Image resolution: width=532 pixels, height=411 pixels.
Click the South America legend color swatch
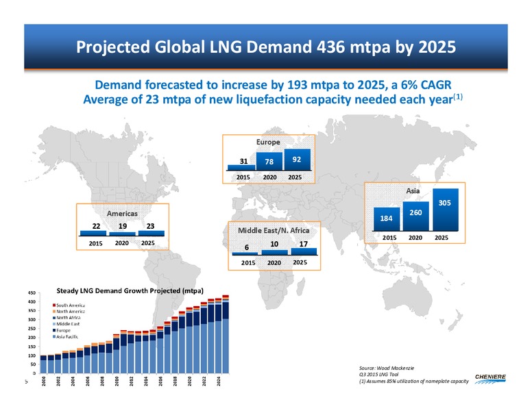point(54,306)
